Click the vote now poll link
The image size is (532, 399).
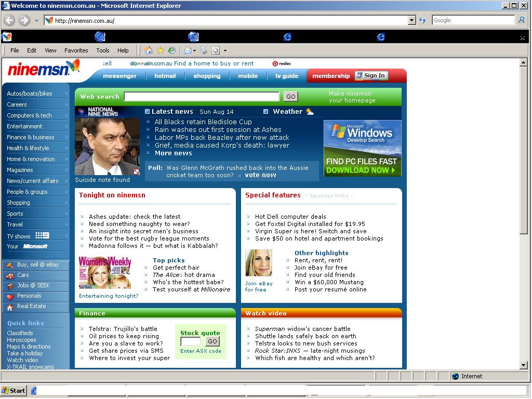(260, 175)
